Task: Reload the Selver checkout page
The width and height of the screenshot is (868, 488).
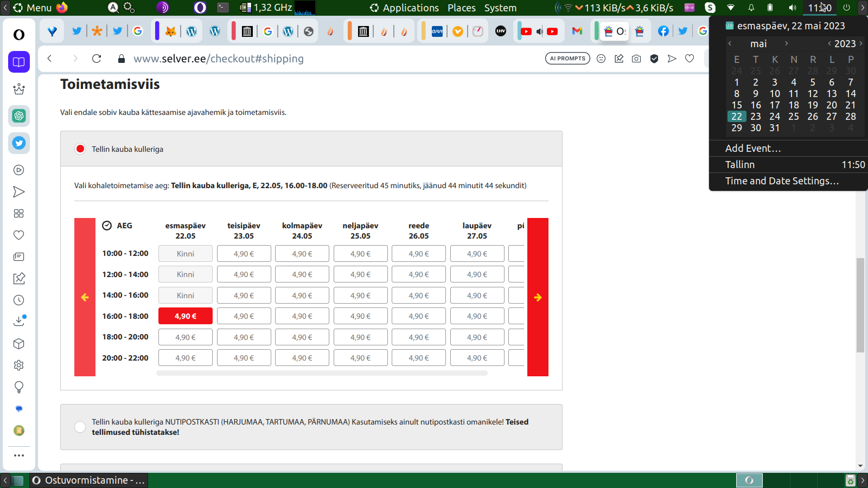Action: (x=97, y=59)
